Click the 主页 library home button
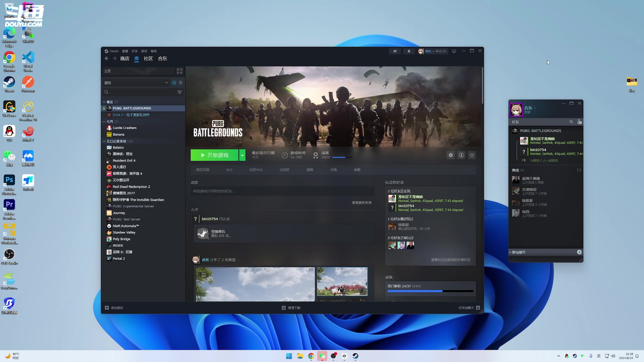Viewport: 644px width, 362px height. (x=138, y=71)
